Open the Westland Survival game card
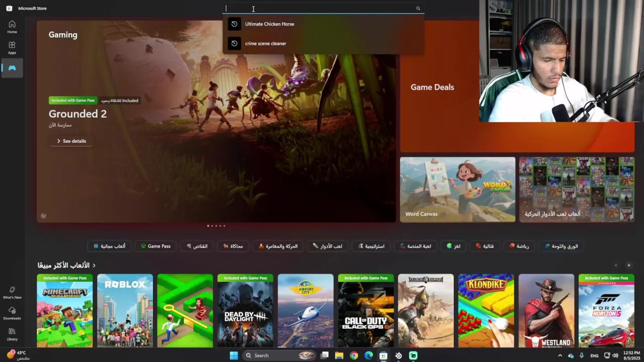The height and width of the screenshot is (362, 644). (546, 311)
